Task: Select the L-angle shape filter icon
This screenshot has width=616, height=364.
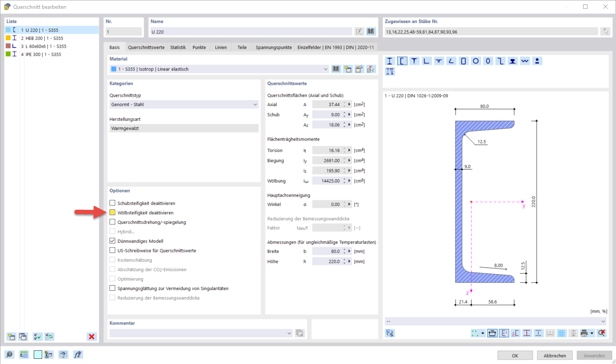Action: (x=426, y=61)
